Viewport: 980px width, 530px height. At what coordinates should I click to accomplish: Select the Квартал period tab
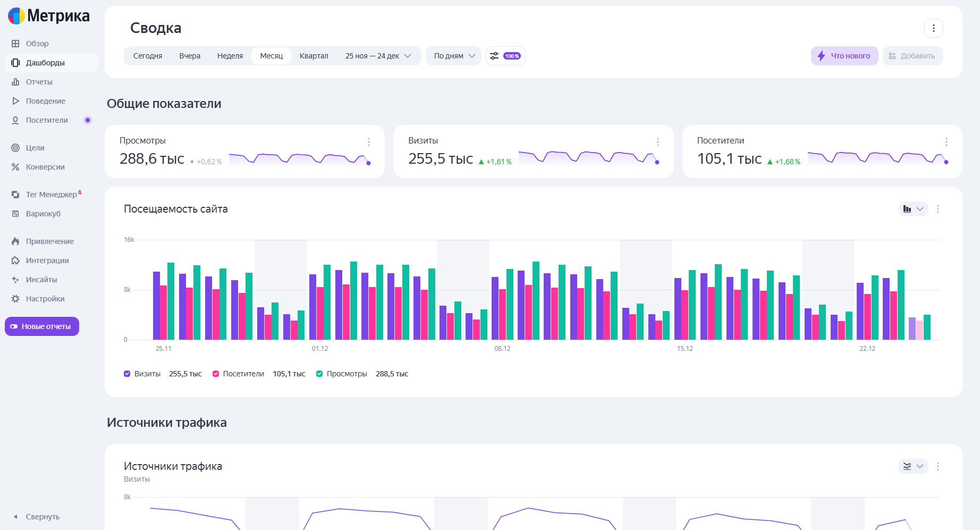click(314, 56)
